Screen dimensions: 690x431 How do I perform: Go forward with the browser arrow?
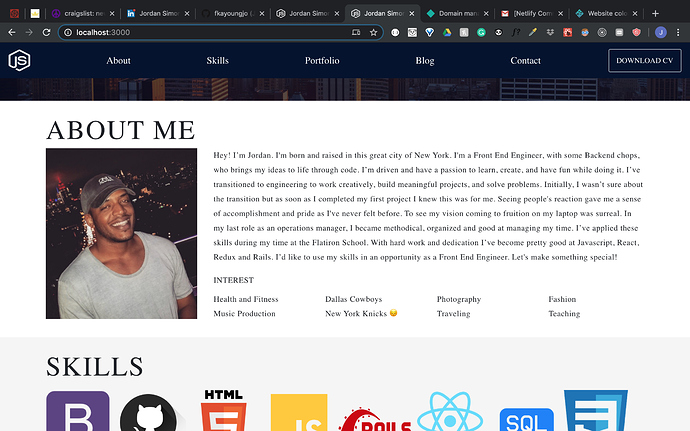click(x=29, y=32)
